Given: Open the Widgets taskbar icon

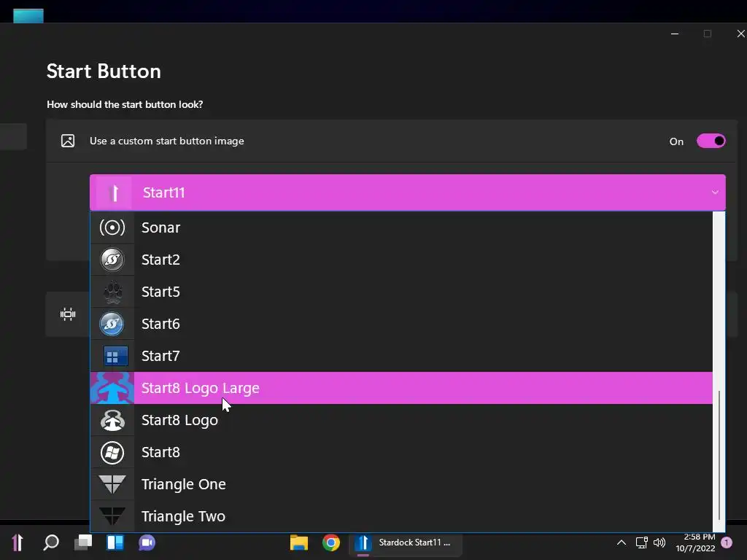Looking at the screenshot, I should [115, 542].
